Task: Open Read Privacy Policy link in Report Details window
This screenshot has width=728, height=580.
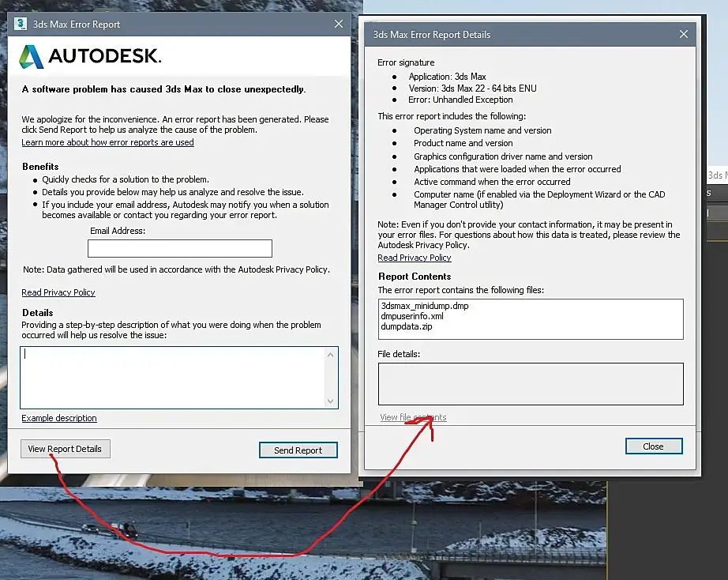Action: [415, 258]
